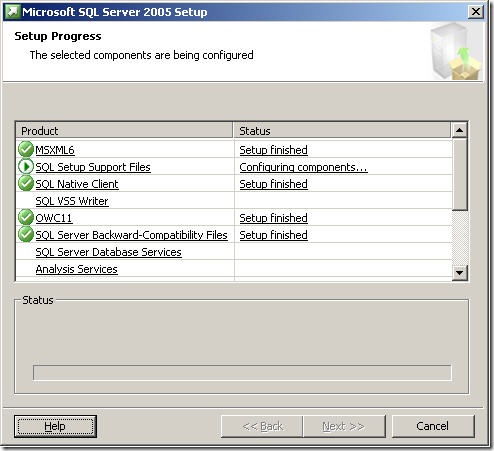Click the green checkmark icon beside MSXML6

point(26,149)
